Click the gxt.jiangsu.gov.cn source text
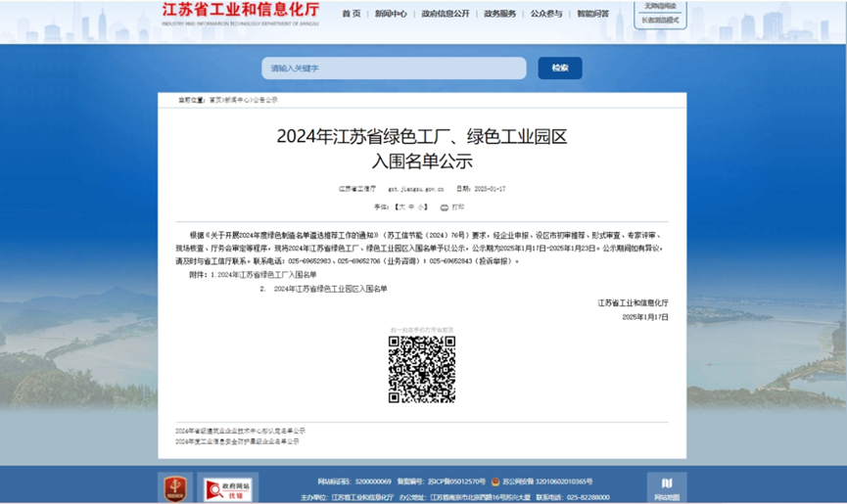Screen dimensions: 847x504 (416, 189)
